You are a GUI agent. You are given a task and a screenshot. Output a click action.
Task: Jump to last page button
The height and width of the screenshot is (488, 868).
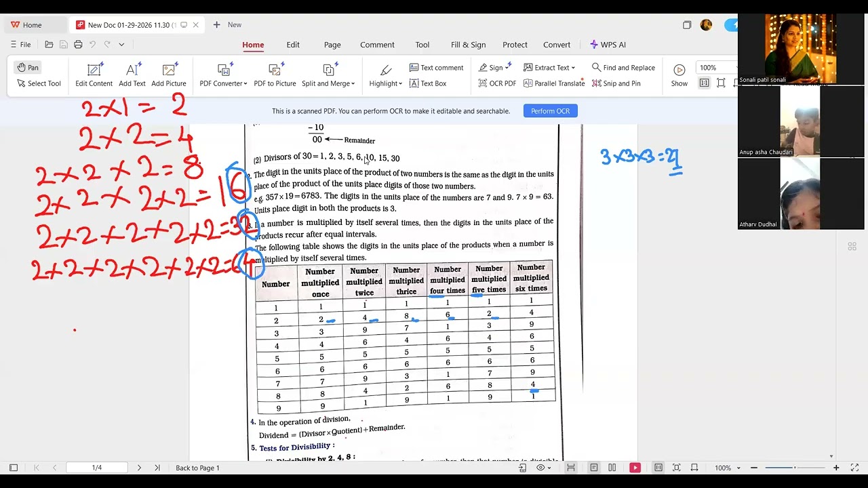coord(157,468)
